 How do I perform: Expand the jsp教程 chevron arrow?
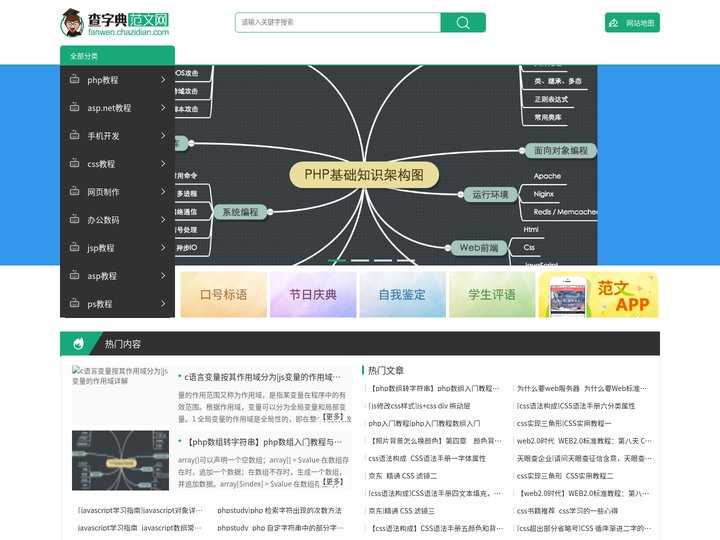click(163, 248)
